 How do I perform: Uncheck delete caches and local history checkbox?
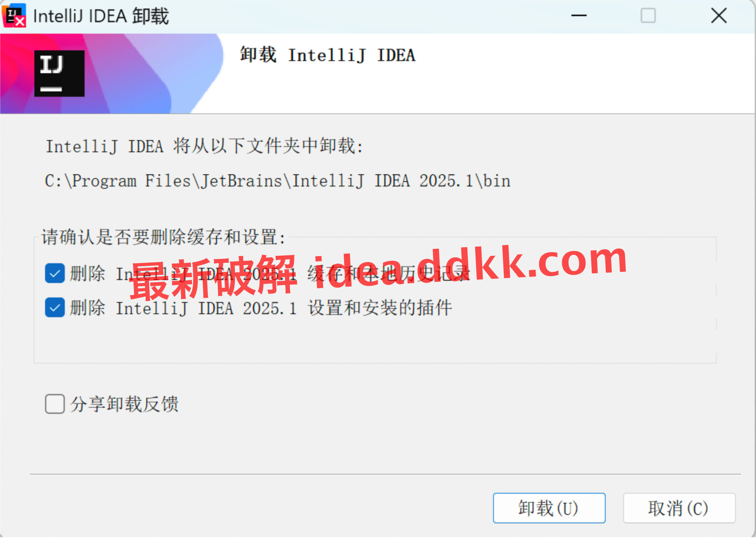(55, 273)
